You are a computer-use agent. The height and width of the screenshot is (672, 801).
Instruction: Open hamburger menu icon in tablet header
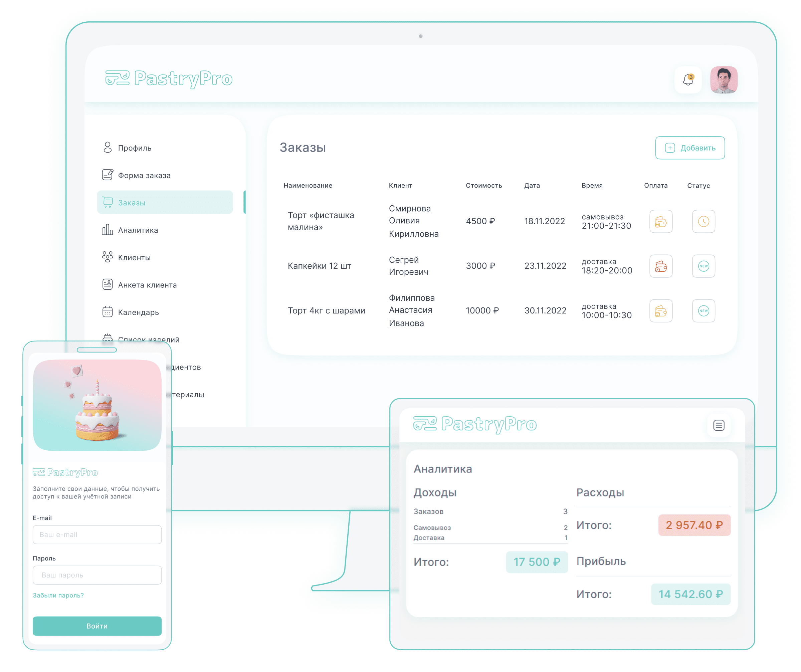coord(719,425)
